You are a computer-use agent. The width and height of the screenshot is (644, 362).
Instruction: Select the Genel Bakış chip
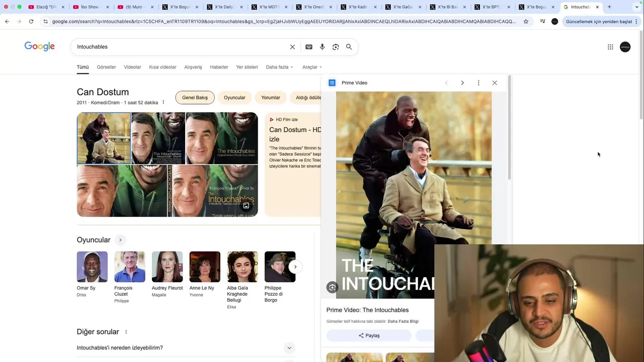coord(195,98)
